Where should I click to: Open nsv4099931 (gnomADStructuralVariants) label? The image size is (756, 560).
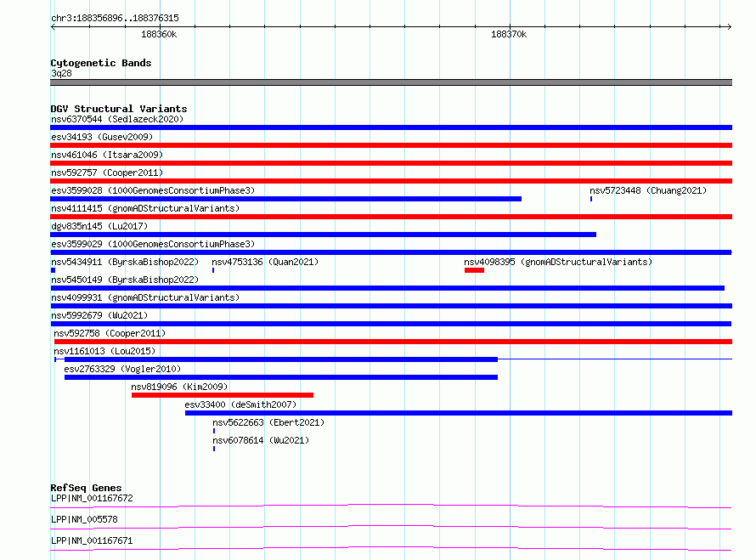[145, 297]
